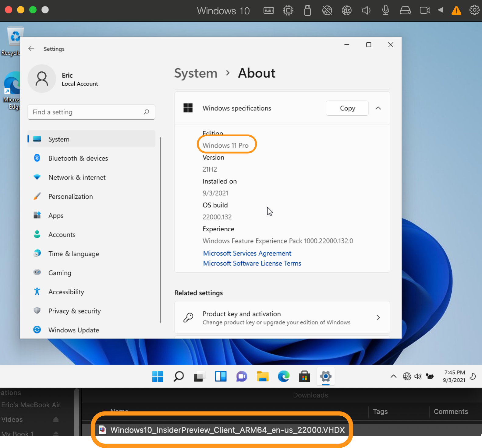Screen dimensions: 482x448
Task: Open the hard disk icon in VM toolbar
Action: (405, 11)
